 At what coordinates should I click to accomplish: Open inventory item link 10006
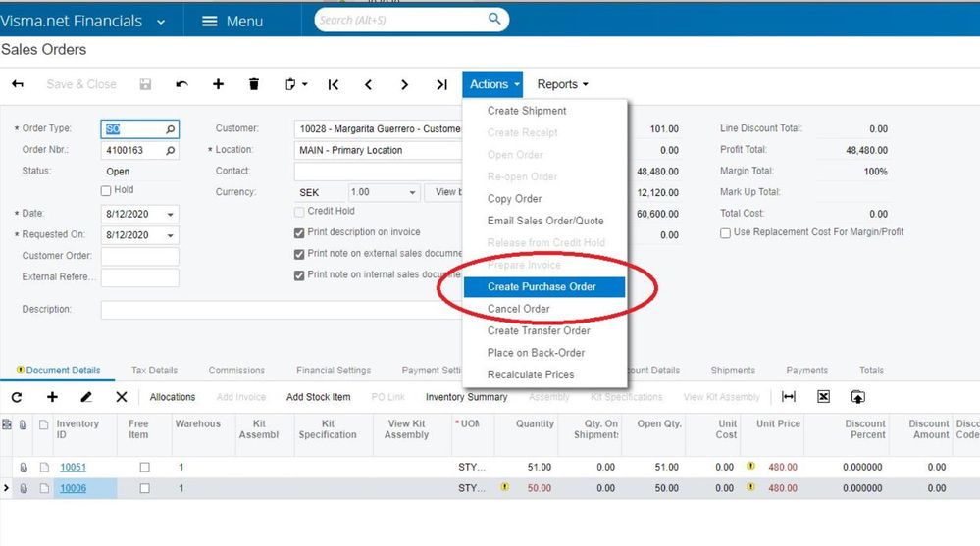point(74,488)
